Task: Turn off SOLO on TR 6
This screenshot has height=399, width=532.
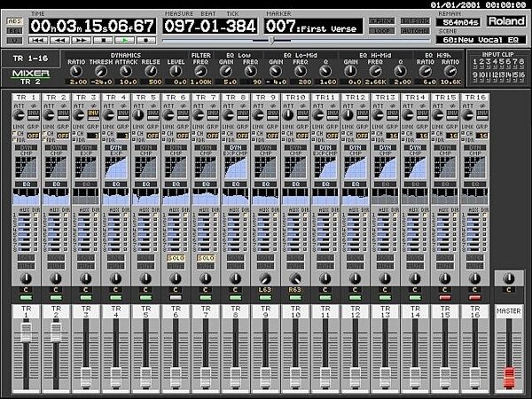Action: [x=176, y=258]
